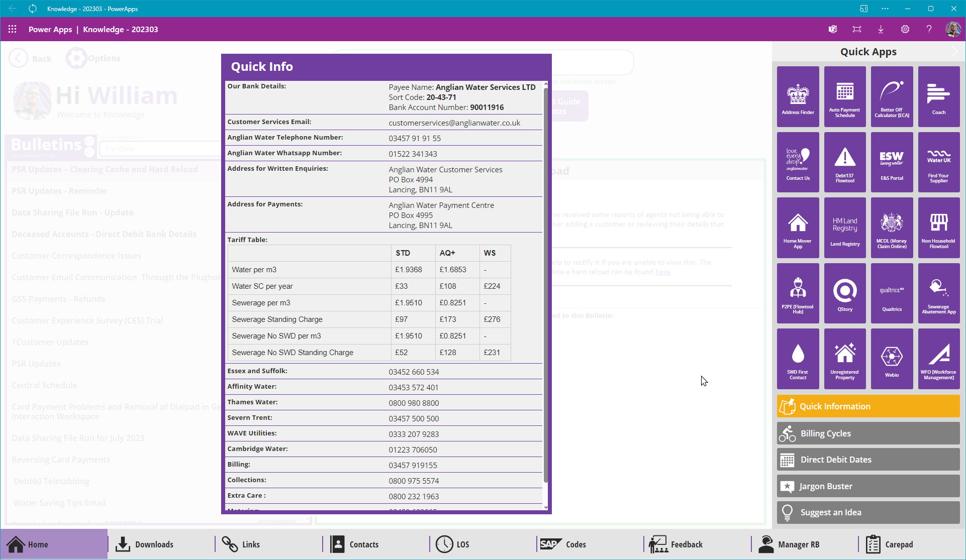The width and height of the screenshot is (966, 560).
Task: Collapse Quick Apps panel with chevron
Action: pos(954,52)
